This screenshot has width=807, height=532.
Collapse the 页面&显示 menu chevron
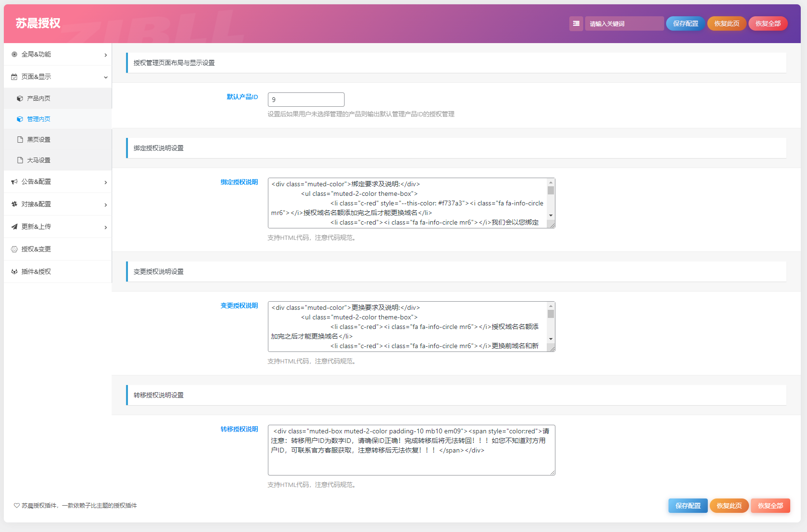coord(106,77)
